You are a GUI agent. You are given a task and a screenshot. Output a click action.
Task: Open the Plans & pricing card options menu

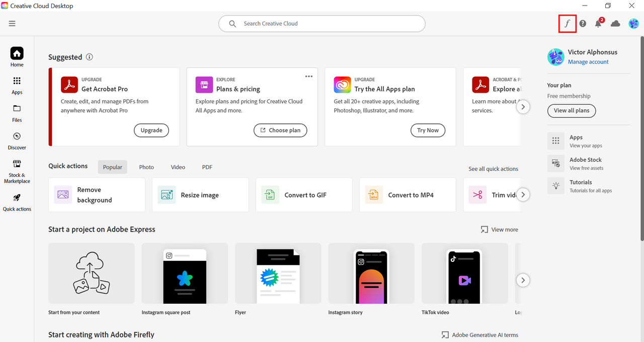coord(308,76)
